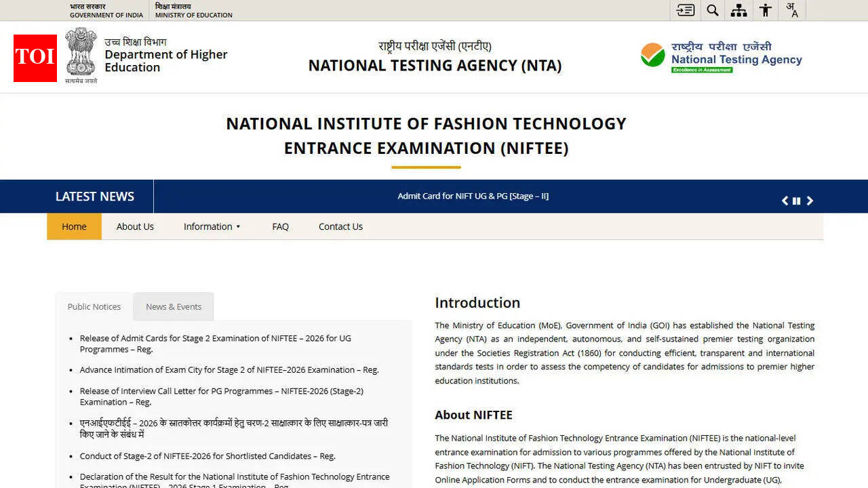Open the sitemap icon
This screenshot has width=868, height=488.
738,10
